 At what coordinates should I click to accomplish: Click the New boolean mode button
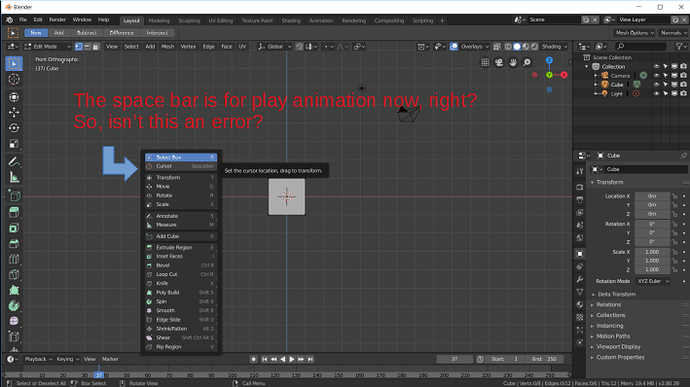coord(36,33)
